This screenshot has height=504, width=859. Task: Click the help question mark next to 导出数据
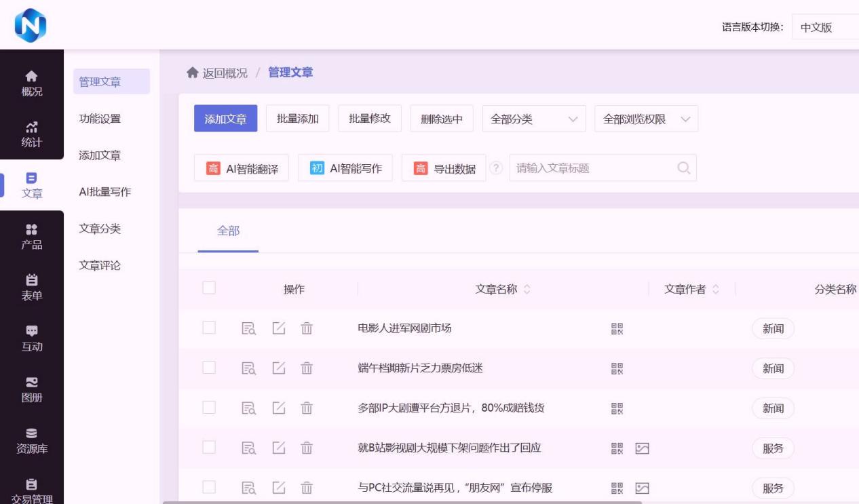[497, 169]
